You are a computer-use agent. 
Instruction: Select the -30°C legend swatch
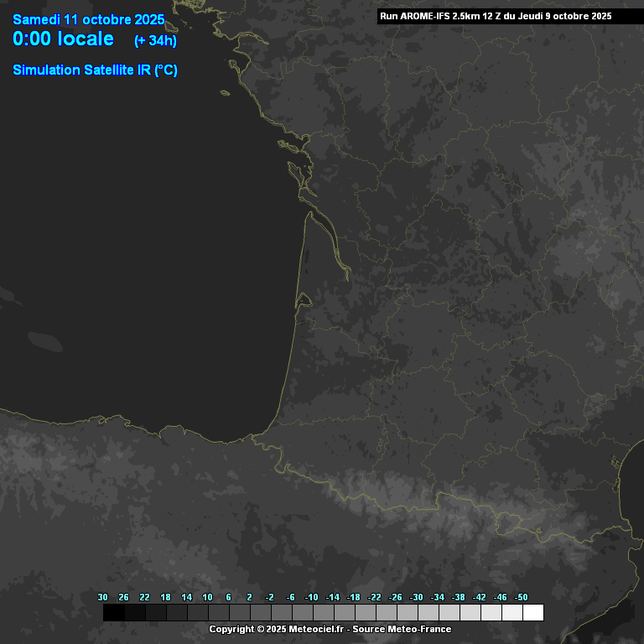coord(428,613)
